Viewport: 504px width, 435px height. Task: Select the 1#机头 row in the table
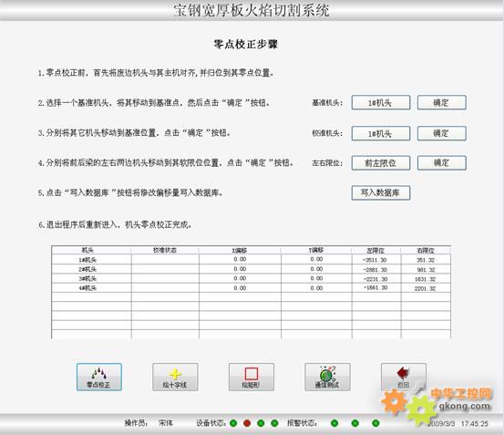tap(251, 260)
